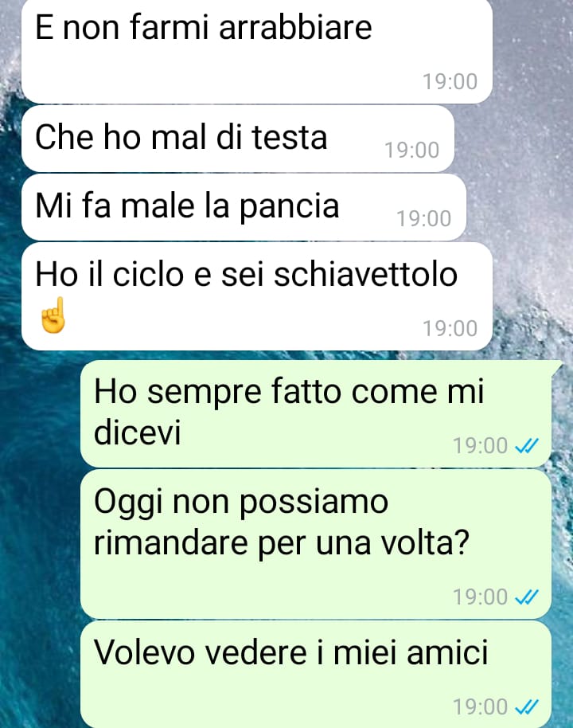Select the "Oggi non possiamo rimandare" bubble

[x=316, y=544]
